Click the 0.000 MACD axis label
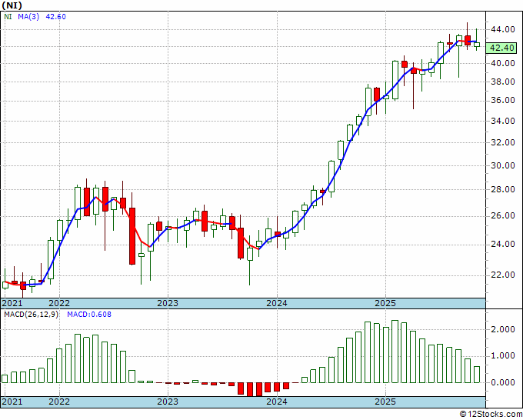523x420 pixels. coord(502,382)
